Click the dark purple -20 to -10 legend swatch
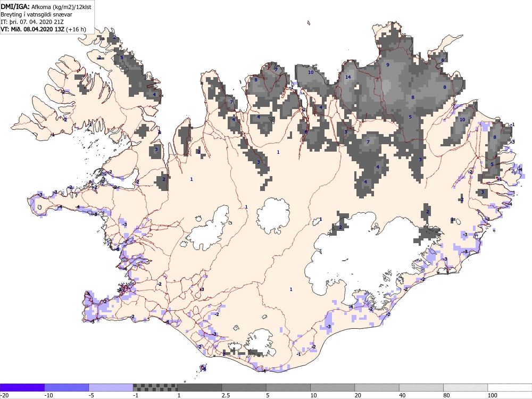The height and width of the screenshot is (399, 532). 22,387
